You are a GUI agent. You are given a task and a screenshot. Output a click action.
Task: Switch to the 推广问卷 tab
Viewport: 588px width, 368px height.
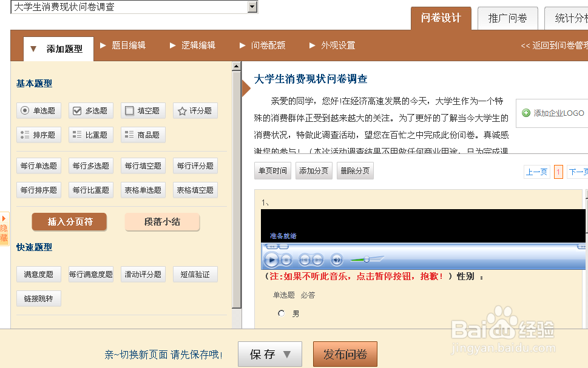(x=507, y=18)
